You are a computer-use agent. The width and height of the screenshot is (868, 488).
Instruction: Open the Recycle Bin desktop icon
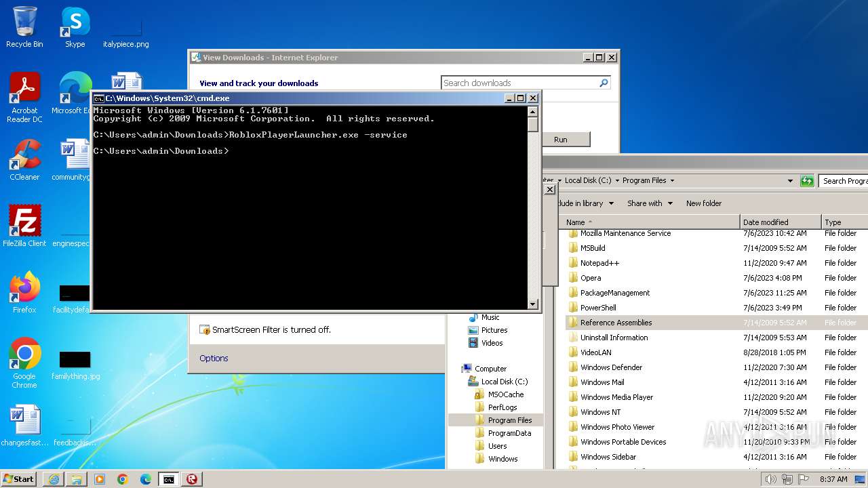[x=24, y=27]
